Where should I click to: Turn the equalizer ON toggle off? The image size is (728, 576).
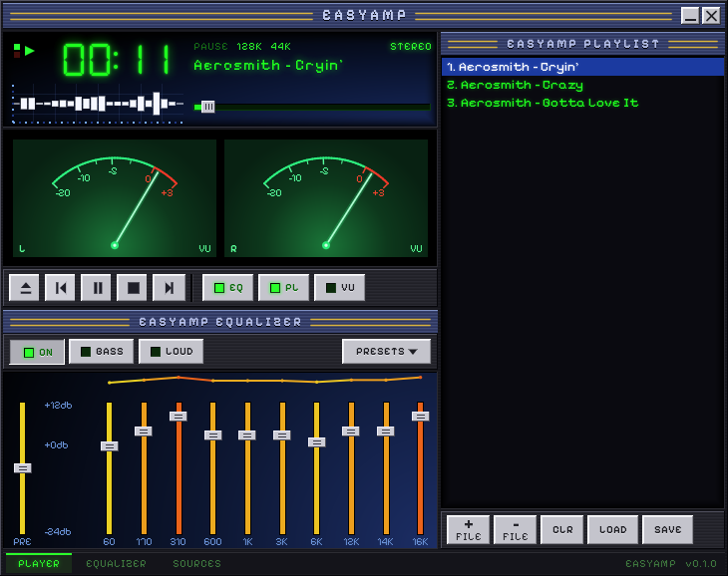[37, 352]
